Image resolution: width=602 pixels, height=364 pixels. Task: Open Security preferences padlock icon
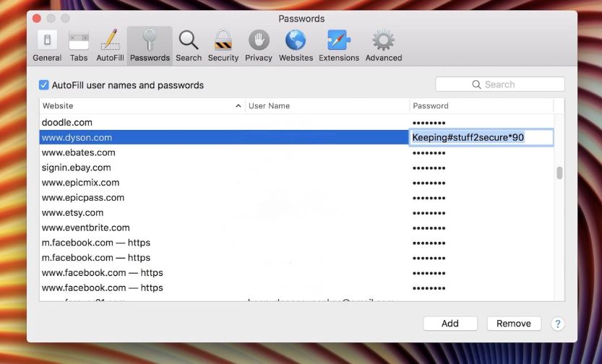tap(223, 45)
